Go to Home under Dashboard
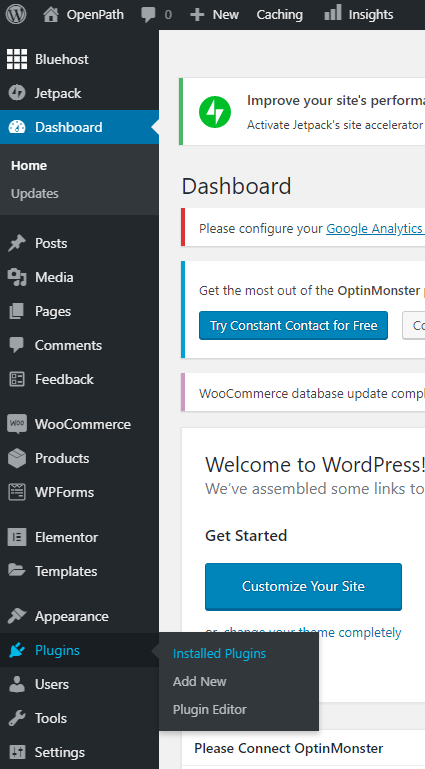Image resolution: width=425 pixels, height=769 pixels. pos(29,166)
